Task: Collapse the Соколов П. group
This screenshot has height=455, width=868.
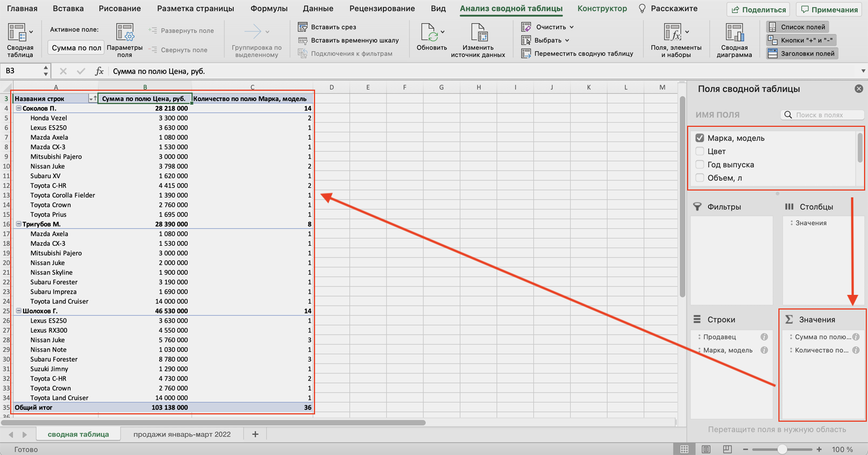Action: 19,108
